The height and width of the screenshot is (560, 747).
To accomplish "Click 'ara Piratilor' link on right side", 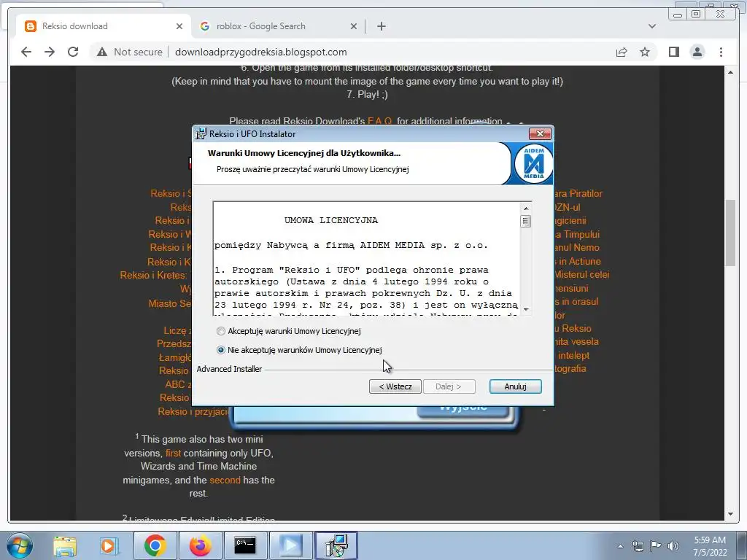I will [578, 193].
